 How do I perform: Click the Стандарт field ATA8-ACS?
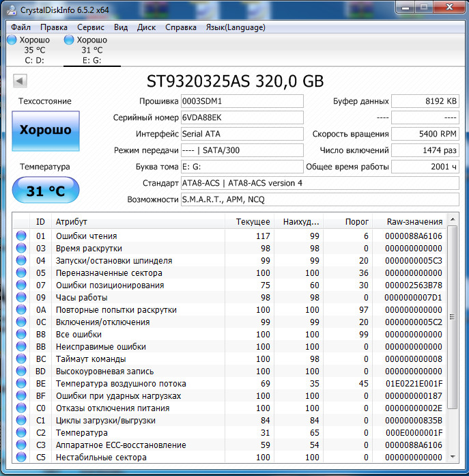[320, 183]
